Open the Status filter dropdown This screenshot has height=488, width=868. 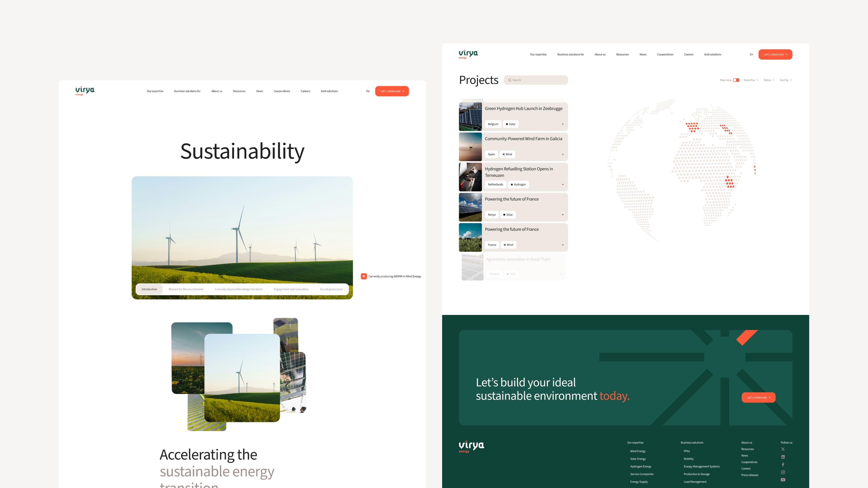click(769, 80)
